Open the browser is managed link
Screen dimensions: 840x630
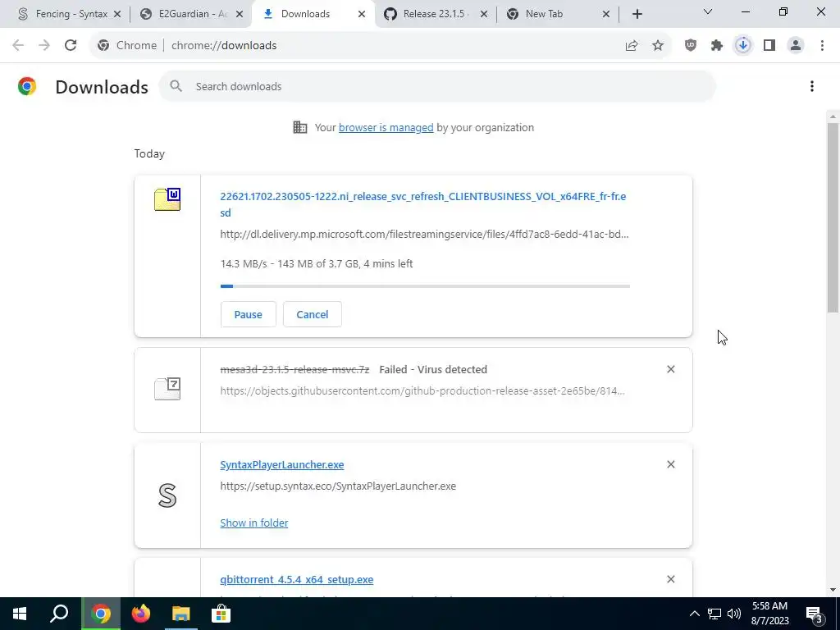[x=386, y=127]
